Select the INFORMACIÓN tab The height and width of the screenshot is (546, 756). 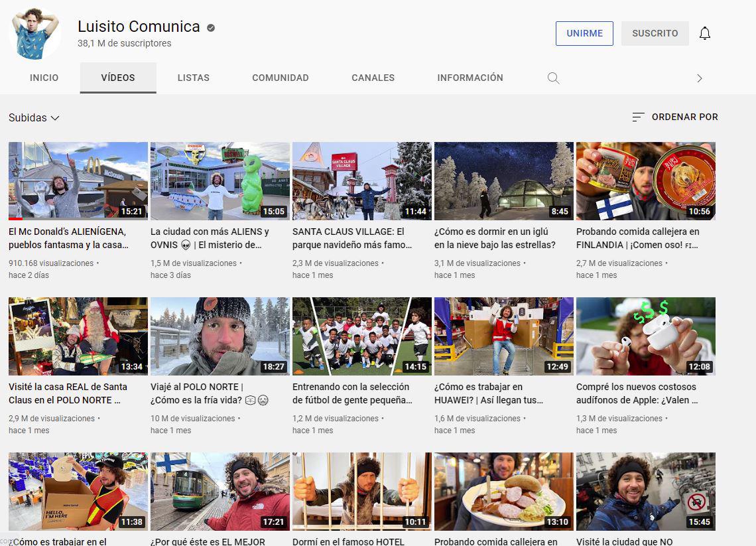[470, 78]
